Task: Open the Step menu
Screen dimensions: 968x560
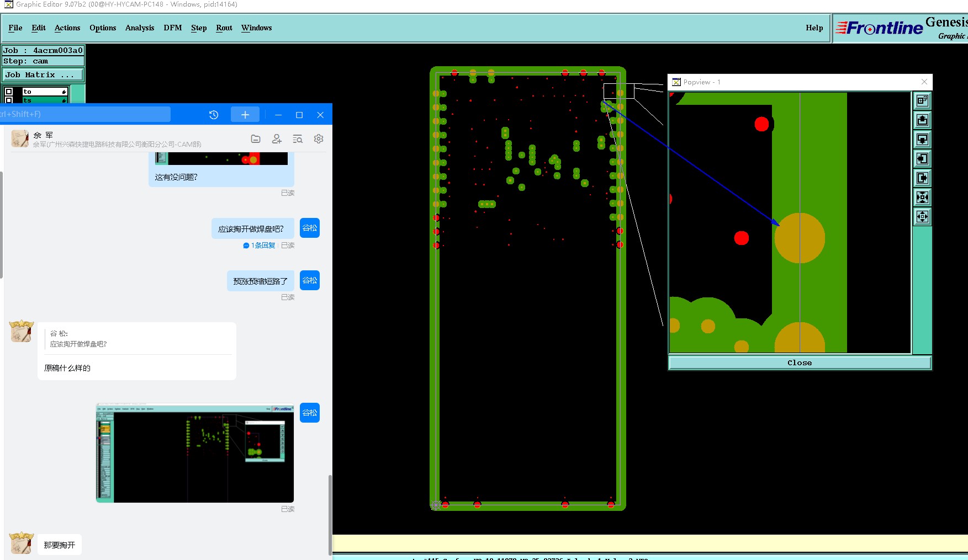Action: point(199,28)
